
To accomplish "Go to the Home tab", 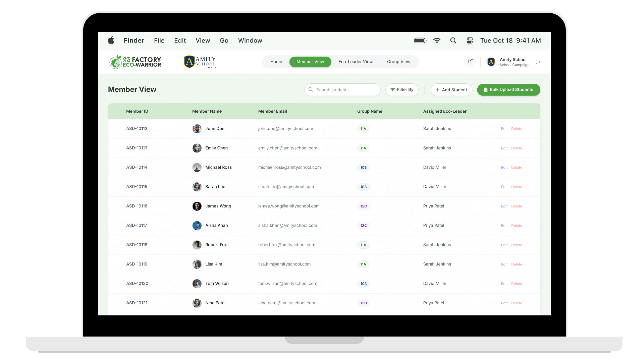I will (276, 62).
